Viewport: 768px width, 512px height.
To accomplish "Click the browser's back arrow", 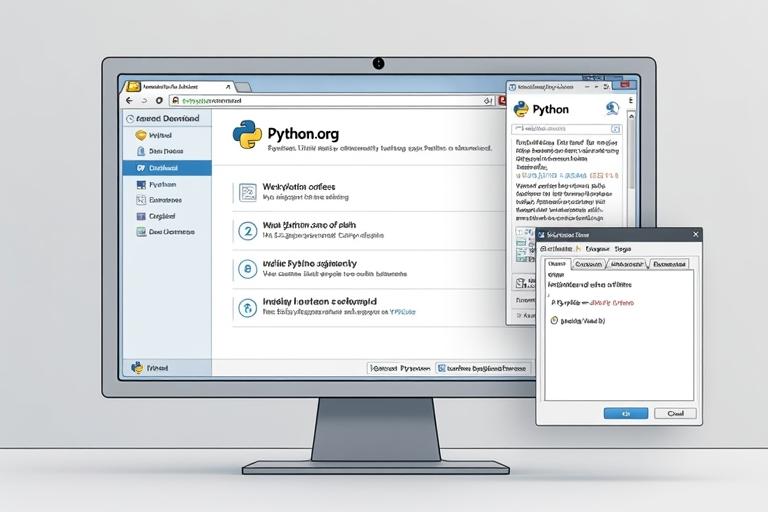I will click(129, 100).
